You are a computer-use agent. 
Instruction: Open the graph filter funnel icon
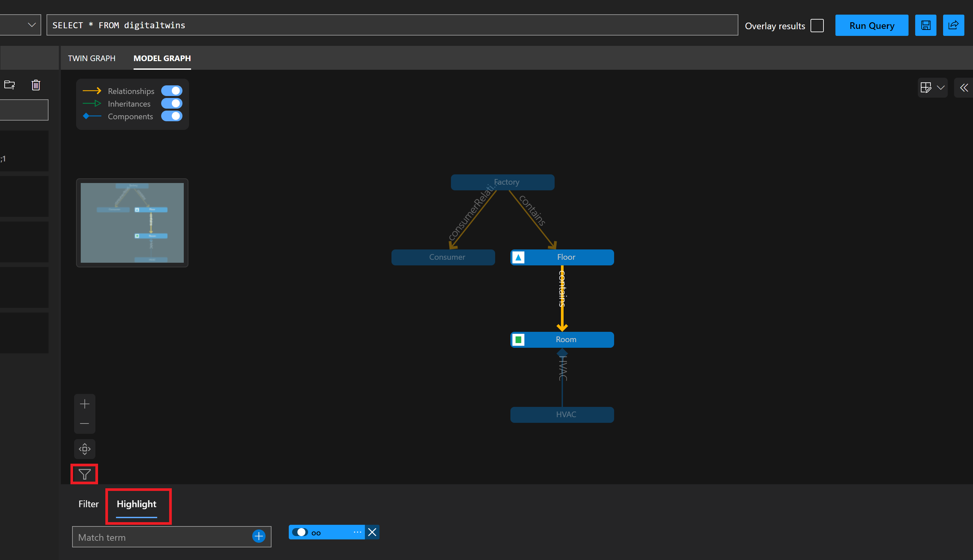[84, 474]
